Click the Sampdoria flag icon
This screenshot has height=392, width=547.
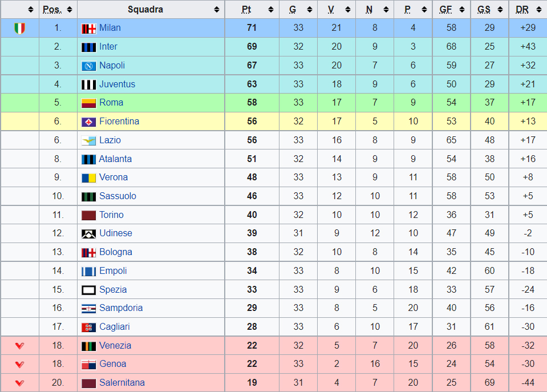[88, 309]
